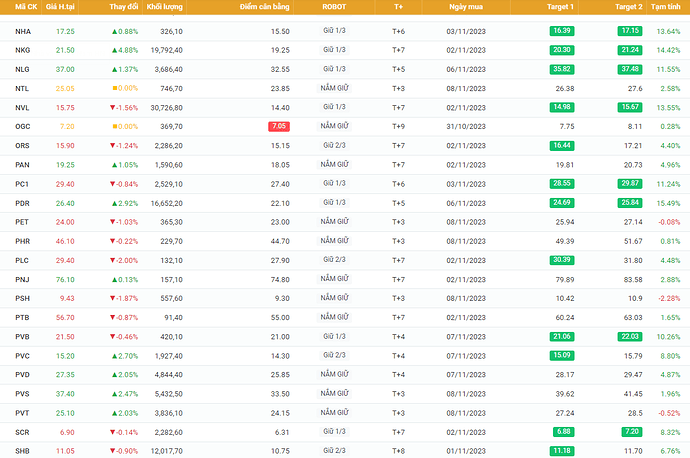Click the Khối lượng column header

(165, 7)
